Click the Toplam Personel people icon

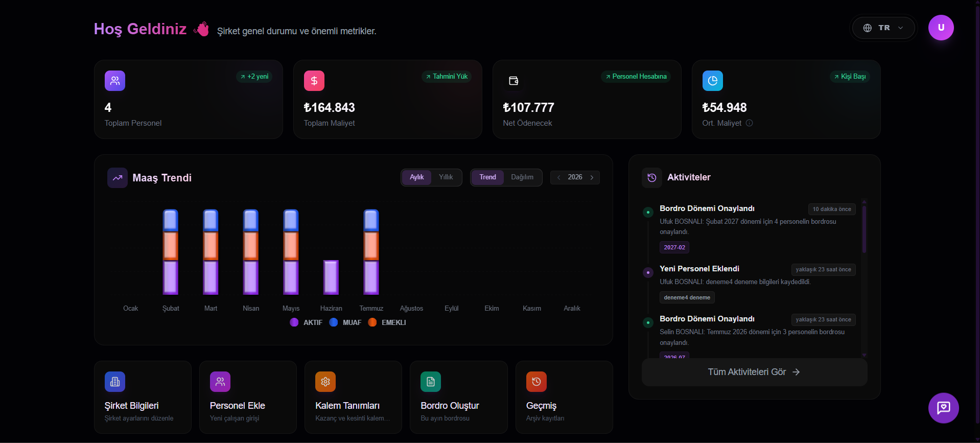[x=114, y=81]
